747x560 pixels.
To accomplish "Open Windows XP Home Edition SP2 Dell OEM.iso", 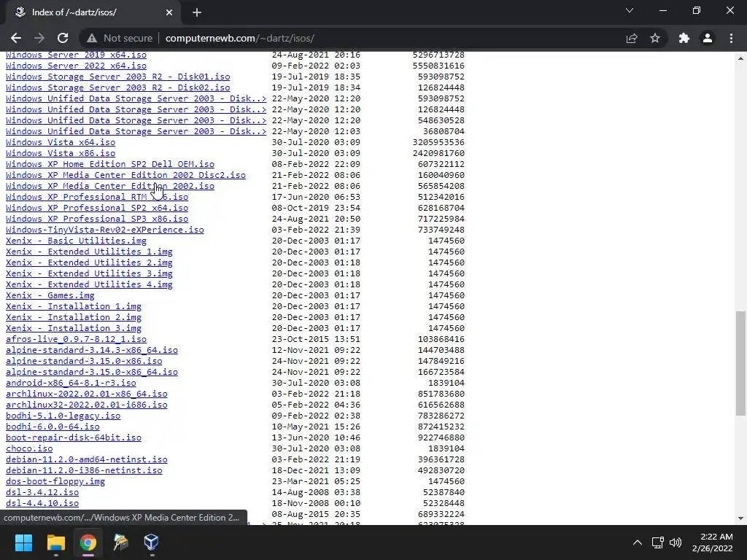I will pos(110,164).
